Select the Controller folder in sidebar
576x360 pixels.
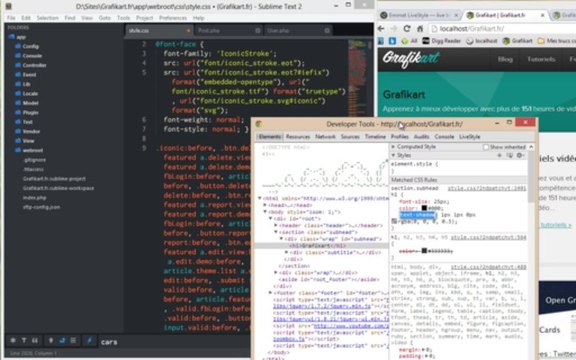[x=34, y=65]
